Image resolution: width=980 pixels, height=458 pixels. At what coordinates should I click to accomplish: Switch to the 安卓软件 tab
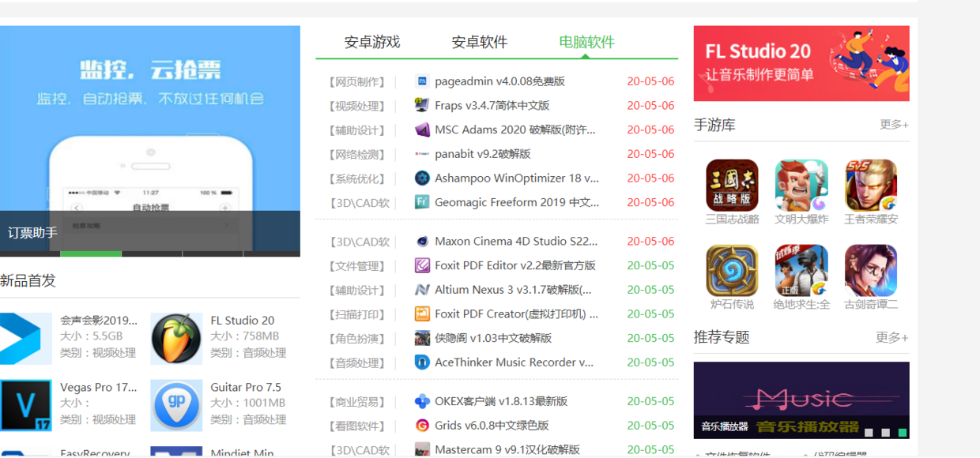click(480, 43)
